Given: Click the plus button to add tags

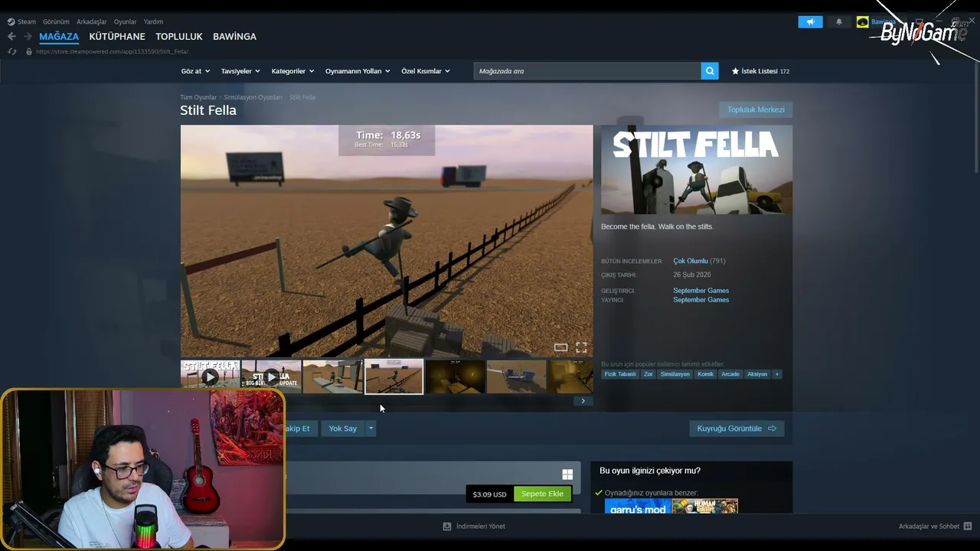Looking at the screenshot, I should pos(776,374).
